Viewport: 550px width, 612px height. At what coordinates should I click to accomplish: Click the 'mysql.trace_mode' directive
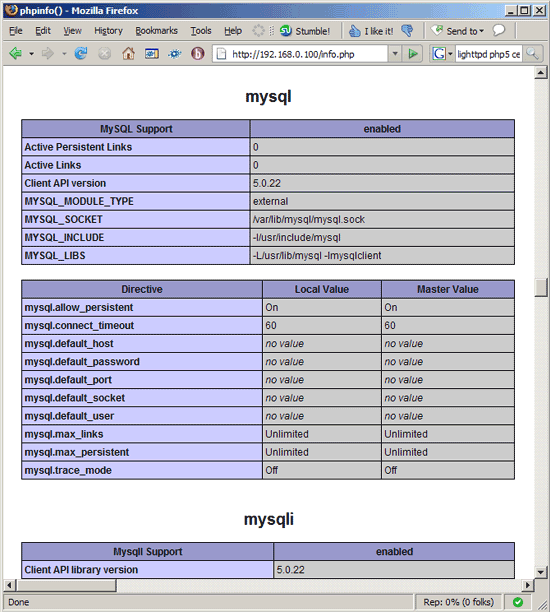[x=68, y=470]
